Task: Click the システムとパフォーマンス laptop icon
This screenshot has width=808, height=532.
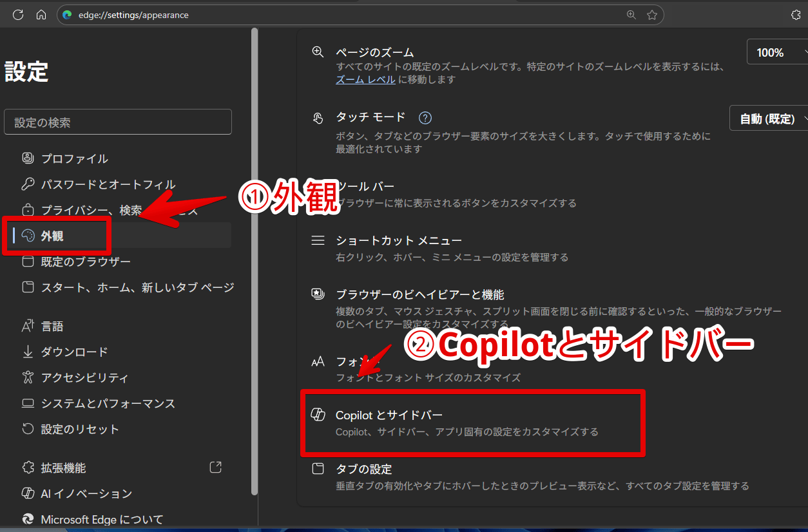Action: [x=28, y=403]
